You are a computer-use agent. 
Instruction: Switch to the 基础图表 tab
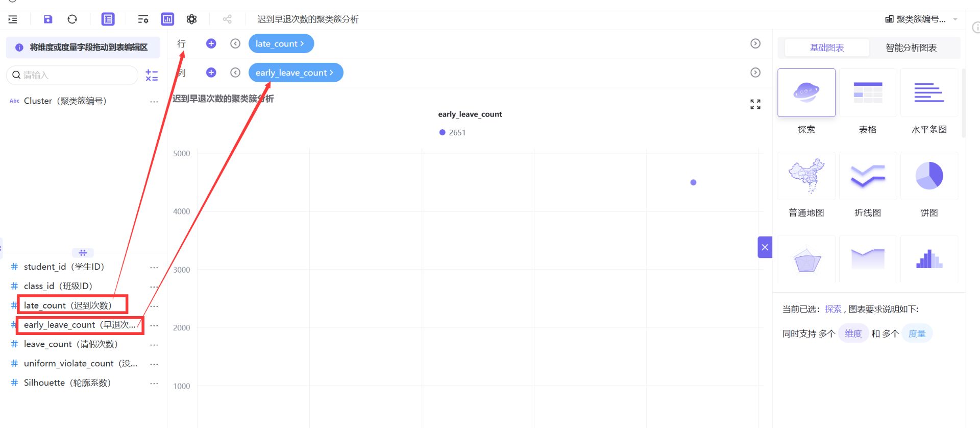pyautogui.click(x=827, y=47)
